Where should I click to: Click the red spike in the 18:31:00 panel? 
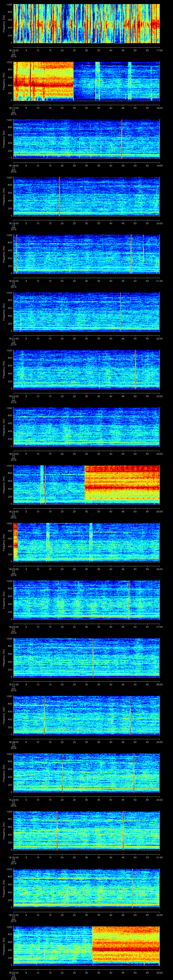coord(132,888)
